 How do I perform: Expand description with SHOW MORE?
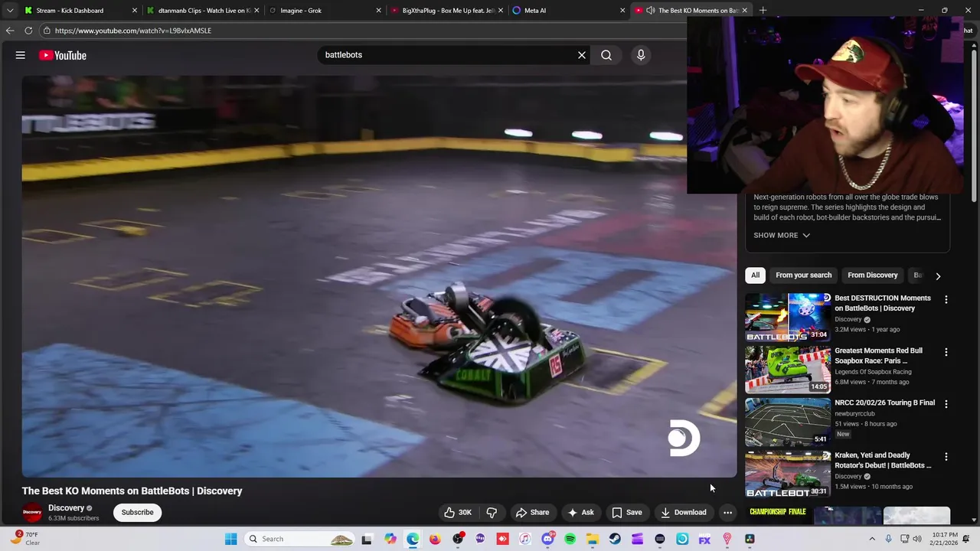pos(782,236)
